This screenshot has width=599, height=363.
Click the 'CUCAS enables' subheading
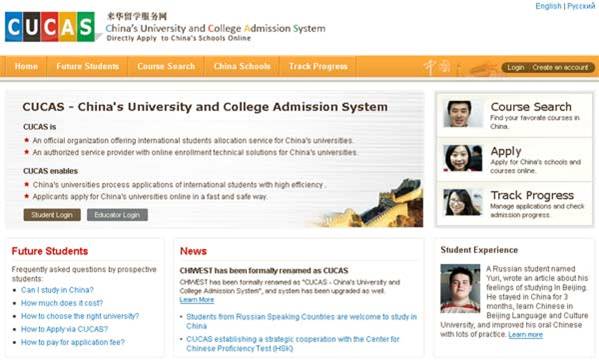click(50, 171)
